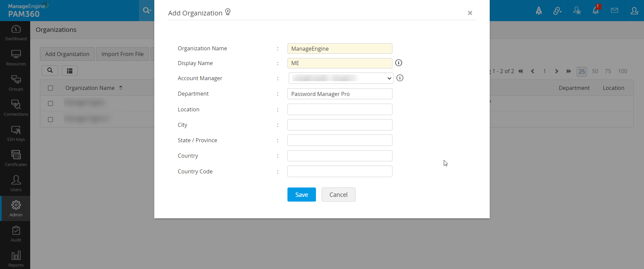Open the Reports sidebar section

16,259
